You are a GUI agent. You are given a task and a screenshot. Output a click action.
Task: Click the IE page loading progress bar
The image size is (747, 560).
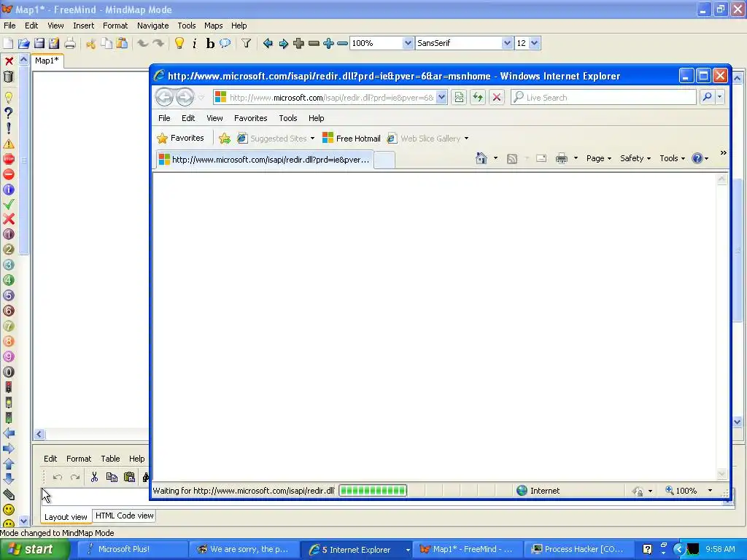coord(373,491)
